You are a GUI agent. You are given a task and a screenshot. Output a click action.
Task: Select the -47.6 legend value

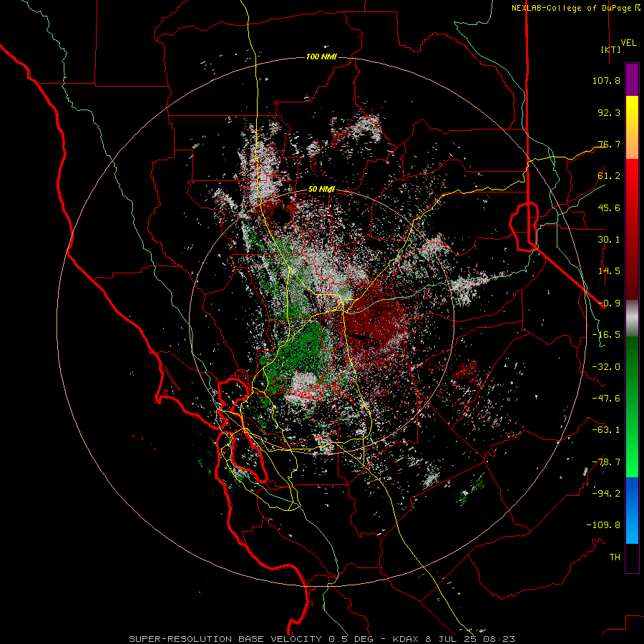606,399
